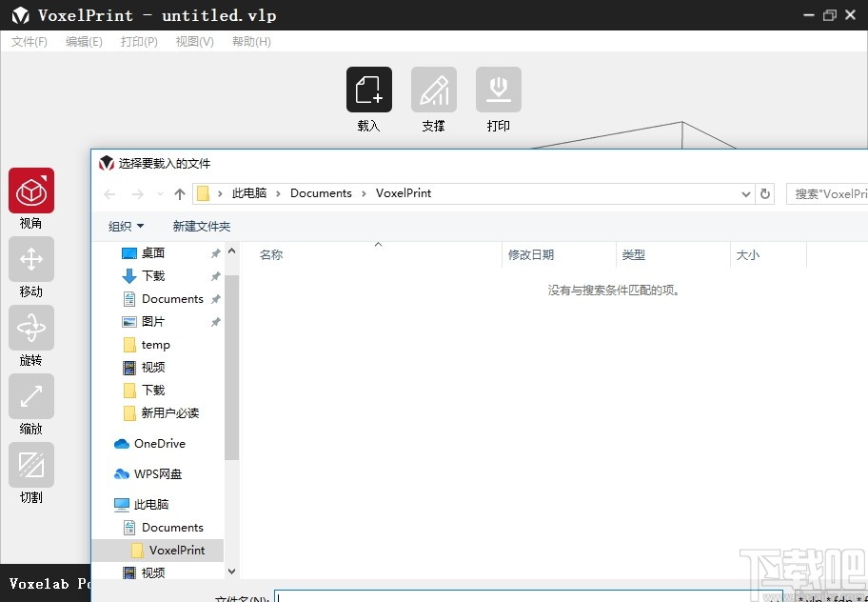Open the 打印(P) menu
Viewport: 868px width, 602px height.
tap(139, 42)
